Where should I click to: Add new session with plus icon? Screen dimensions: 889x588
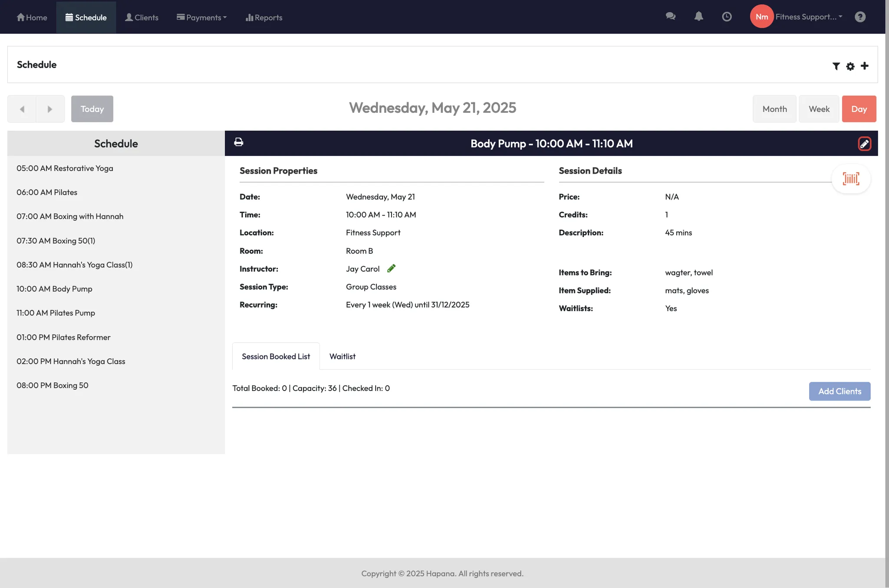864,66
